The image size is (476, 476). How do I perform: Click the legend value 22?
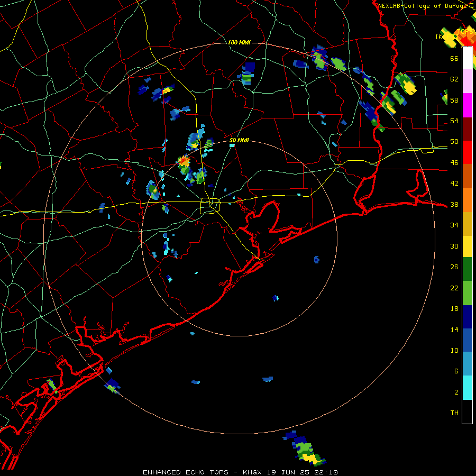pyautogui.click(x=454, y=288)
